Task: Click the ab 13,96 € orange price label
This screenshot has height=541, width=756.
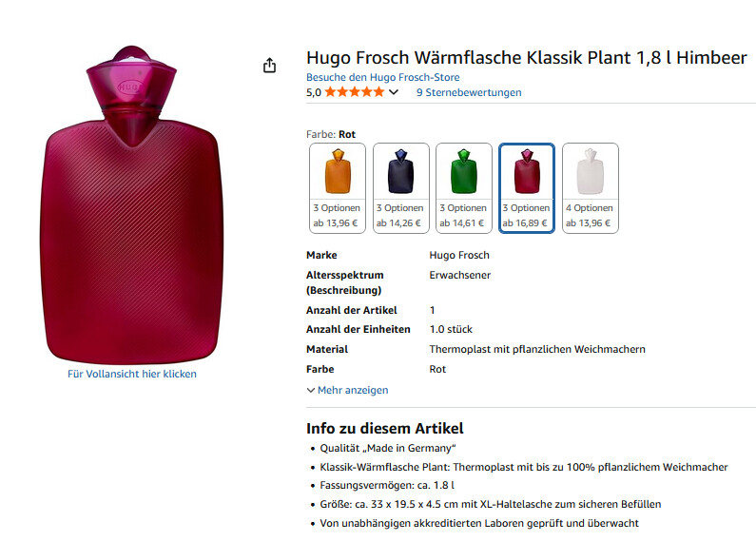Action: tap(336, 223)
